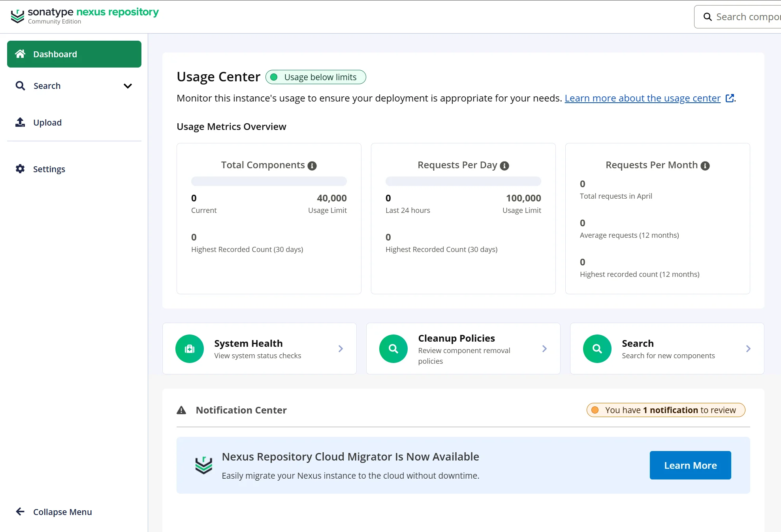
Task: Click the 100,000 usage limit value
Action: 523,198
